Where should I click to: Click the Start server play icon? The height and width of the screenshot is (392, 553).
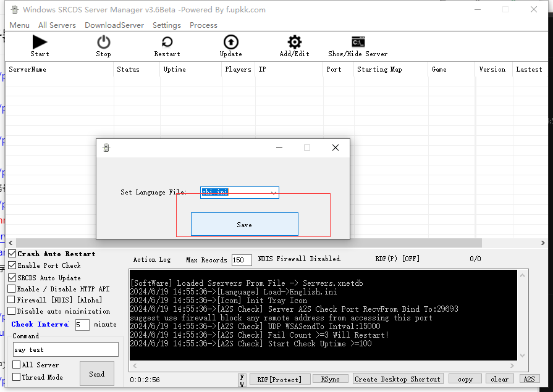[40, 42]
